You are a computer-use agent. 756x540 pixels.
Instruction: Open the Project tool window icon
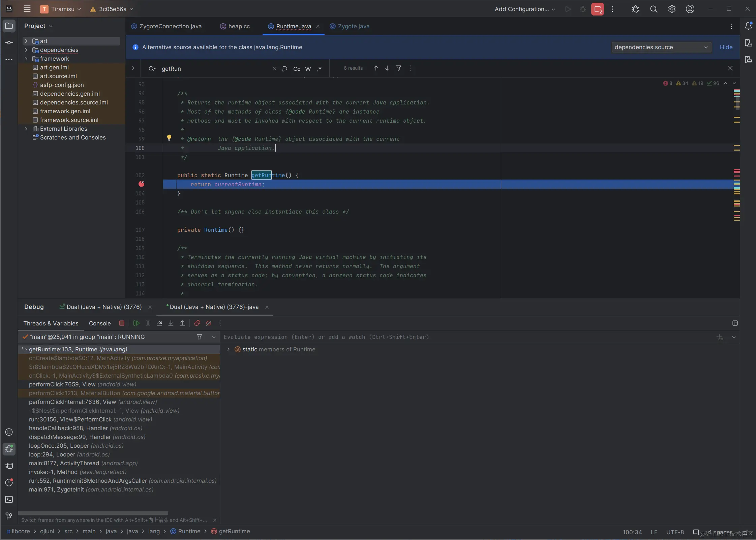pyautogui.click(x=9, y=26)
